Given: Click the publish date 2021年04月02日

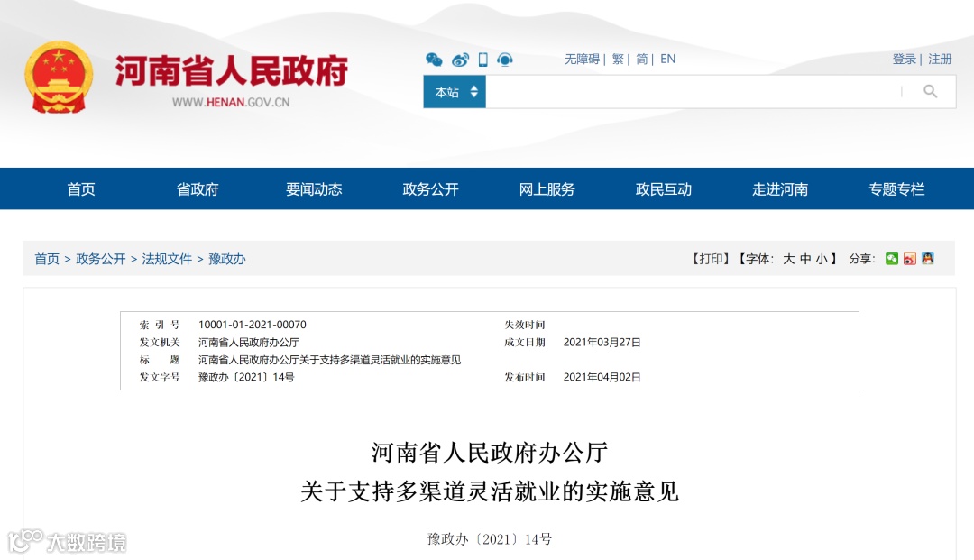Looking at the screenshot, I should coord(602,377).
